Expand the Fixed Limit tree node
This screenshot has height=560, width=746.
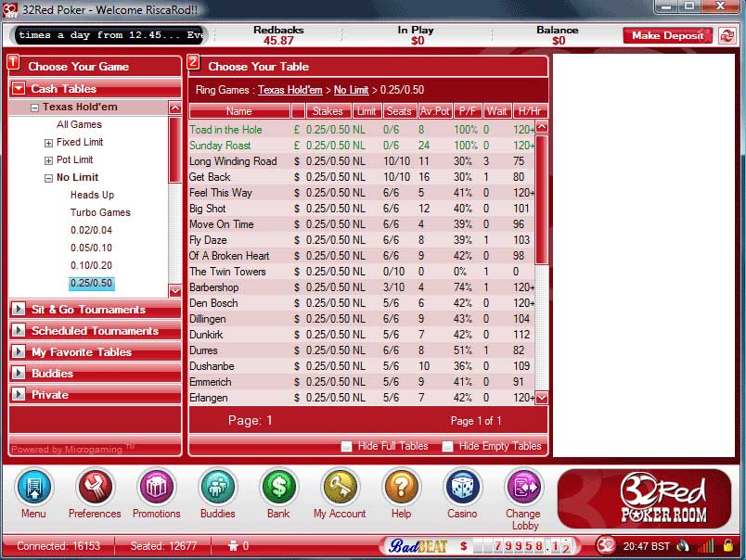[48, 143]
